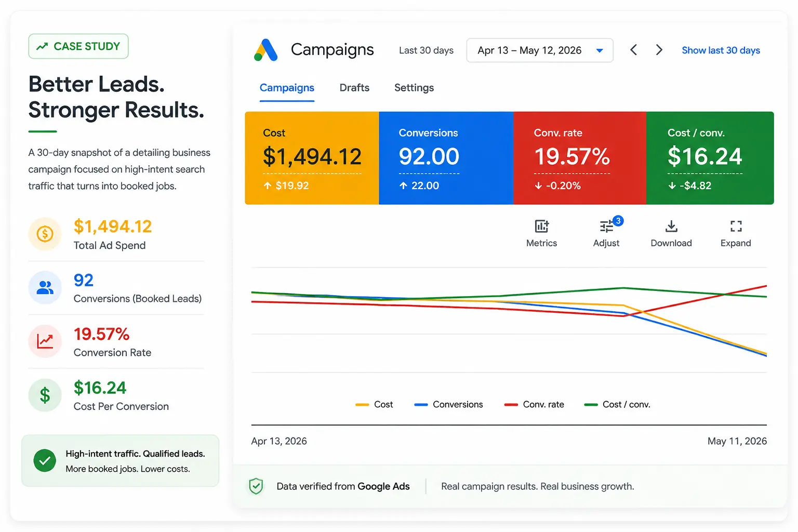This screenshot has height=532, width=798.
Task: Click the $16.24 value in green card
Action: pyautogui.click(x=705, y=156)
